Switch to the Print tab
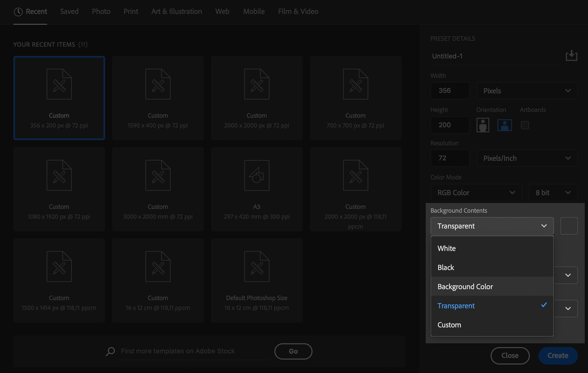The image size is (588, 373). [x=131, y=11]
